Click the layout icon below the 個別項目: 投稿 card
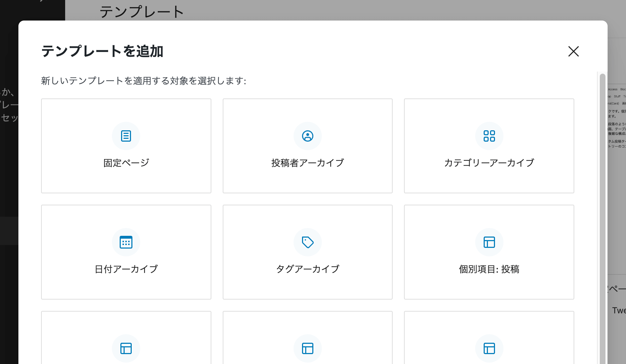This screenshot has height=364, width=626. click(489, 348)
